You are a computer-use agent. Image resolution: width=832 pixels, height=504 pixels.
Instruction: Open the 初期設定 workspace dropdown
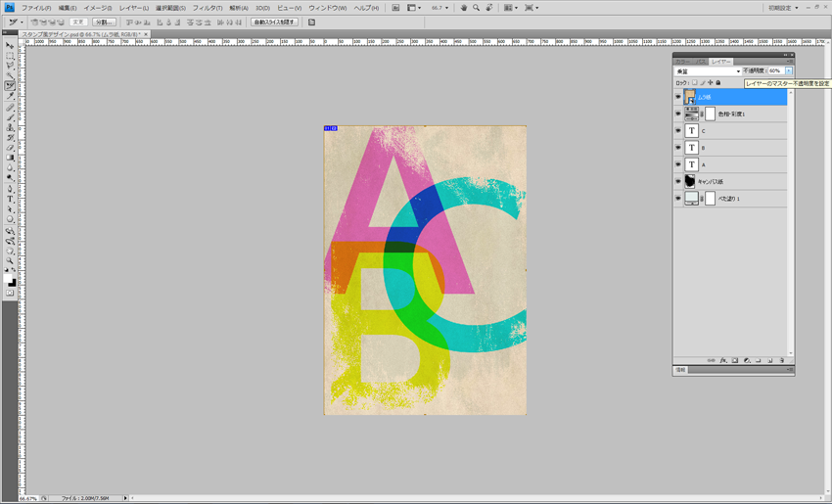coord(783,8)
